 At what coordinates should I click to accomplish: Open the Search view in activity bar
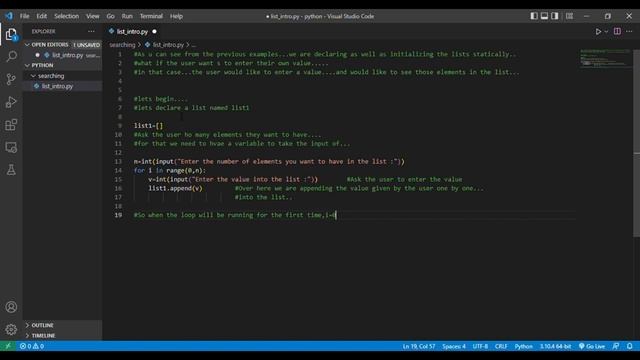coord(11,56)
